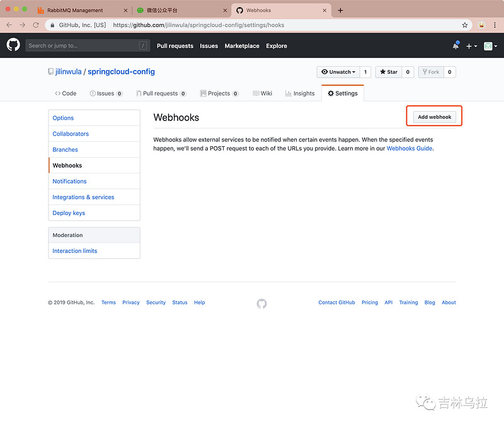Open footer Blog link
Viewport: 504px width, 425px height.
tap(430, 303)
